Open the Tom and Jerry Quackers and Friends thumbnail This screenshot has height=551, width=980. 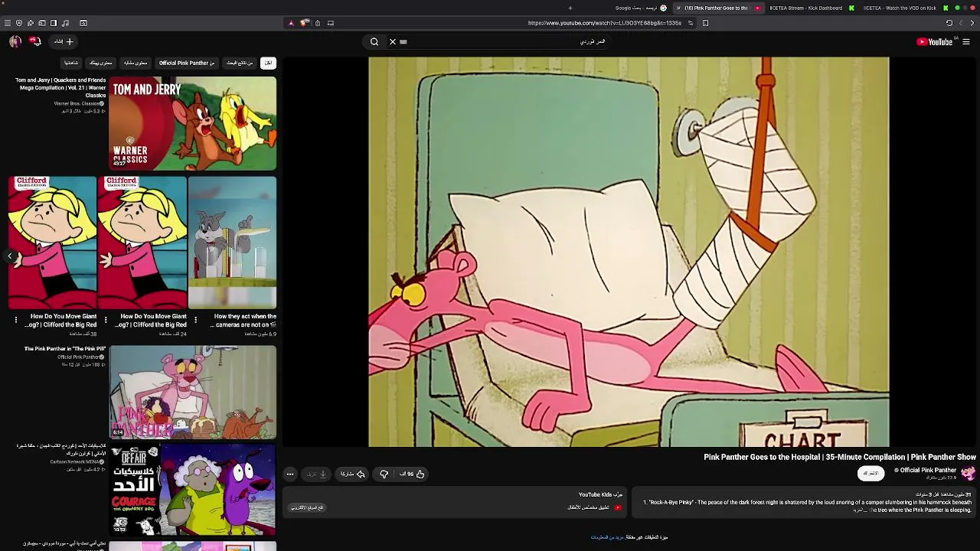coord(193,123)
